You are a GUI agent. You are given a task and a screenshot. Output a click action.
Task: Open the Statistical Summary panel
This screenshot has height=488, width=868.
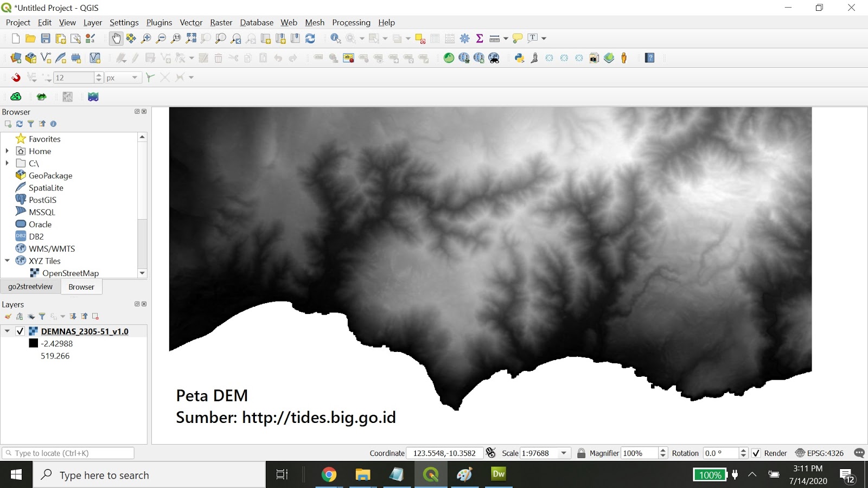click(479, 38)
